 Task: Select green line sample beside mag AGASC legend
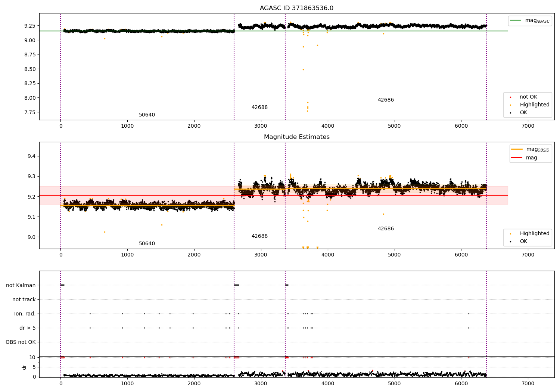tap(516, 21)
